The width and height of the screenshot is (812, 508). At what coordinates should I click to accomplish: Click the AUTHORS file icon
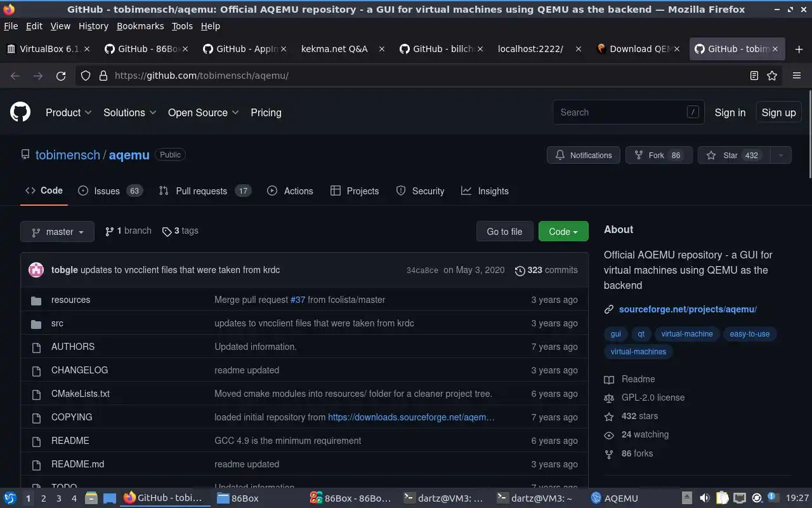(36, 347)
